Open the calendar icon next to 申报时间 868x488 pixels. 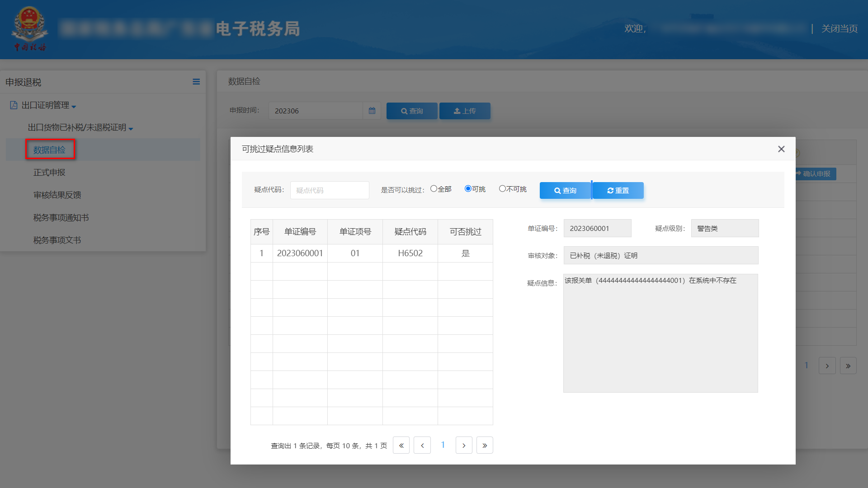pos(372,111)
